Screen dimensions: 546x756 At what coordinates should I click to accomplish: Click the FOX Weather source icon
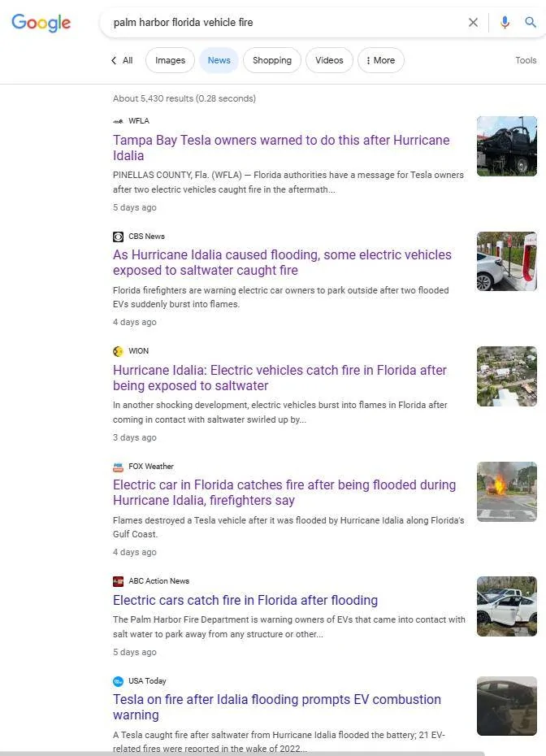point(118,467)
